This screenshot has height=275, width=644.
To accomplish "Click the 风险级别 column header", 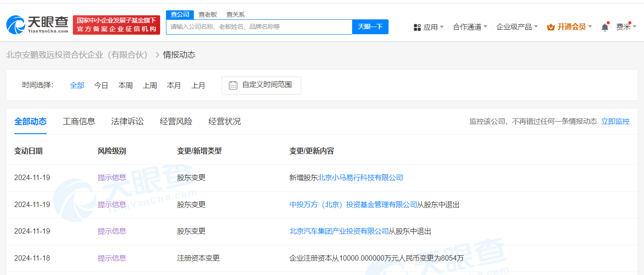I will (112, 151).
